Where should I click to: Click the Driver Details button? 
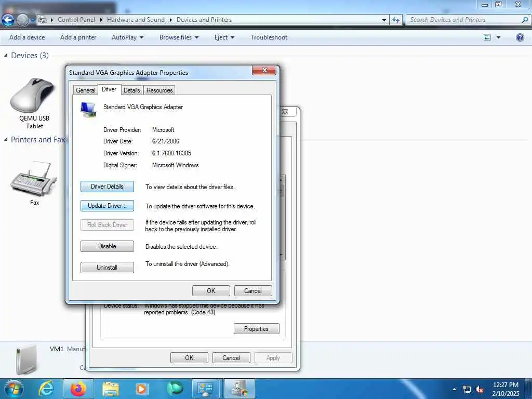coord(107,187)
